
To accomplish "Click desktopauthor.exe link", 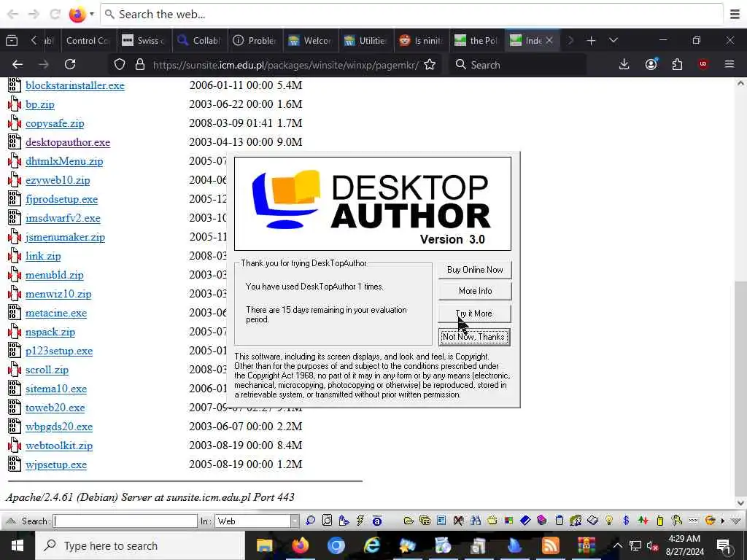I will point(68,142).
